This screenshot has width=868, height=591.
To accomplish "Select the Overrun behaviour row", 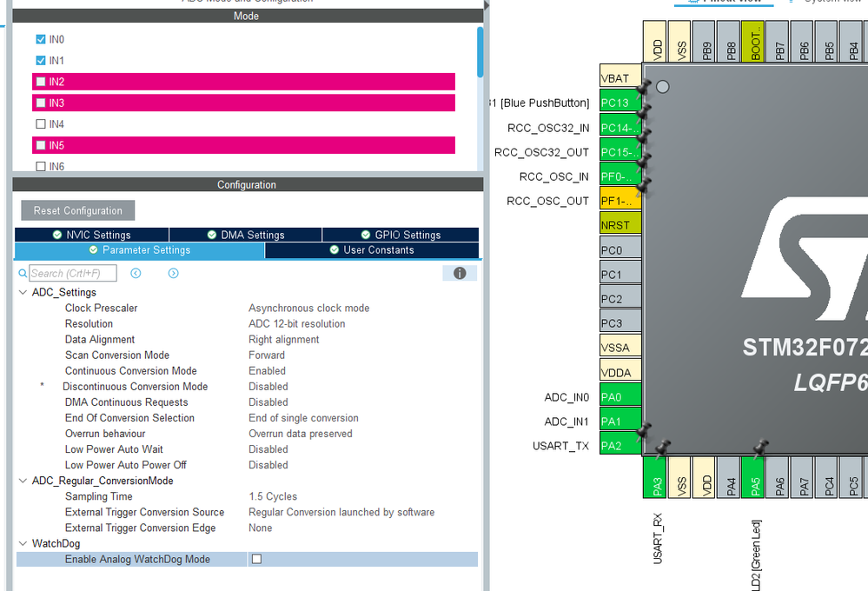I will [x=247, y=434].
